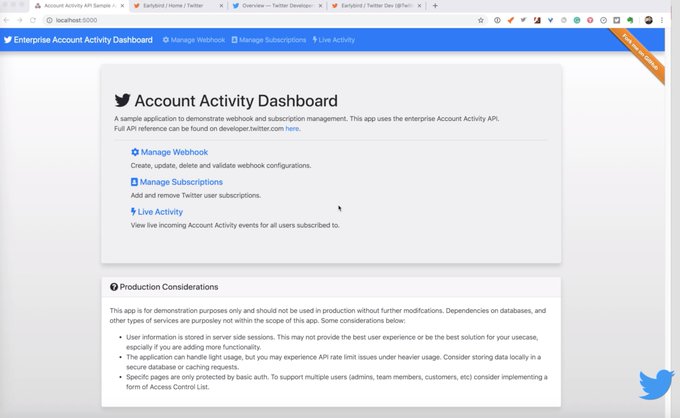Click the Enterprise Account Activity Dashboard brand

[78, 40]
